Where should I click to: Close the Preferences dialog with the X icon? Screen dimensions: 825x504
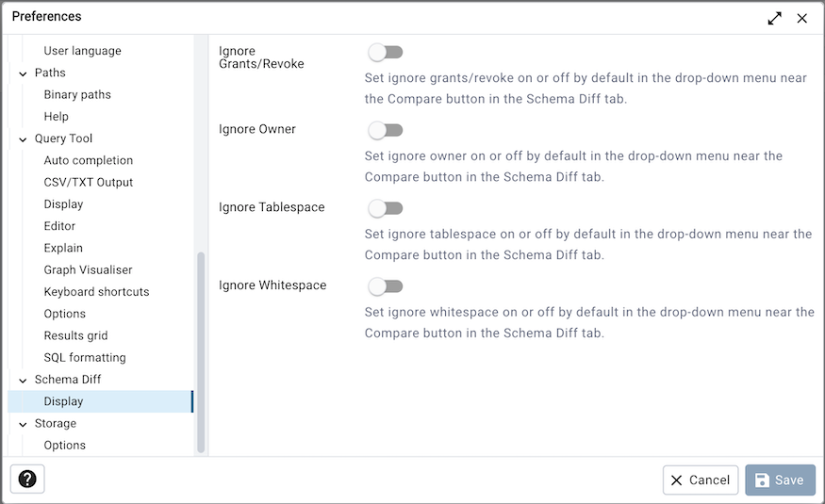tap(801, 18)
